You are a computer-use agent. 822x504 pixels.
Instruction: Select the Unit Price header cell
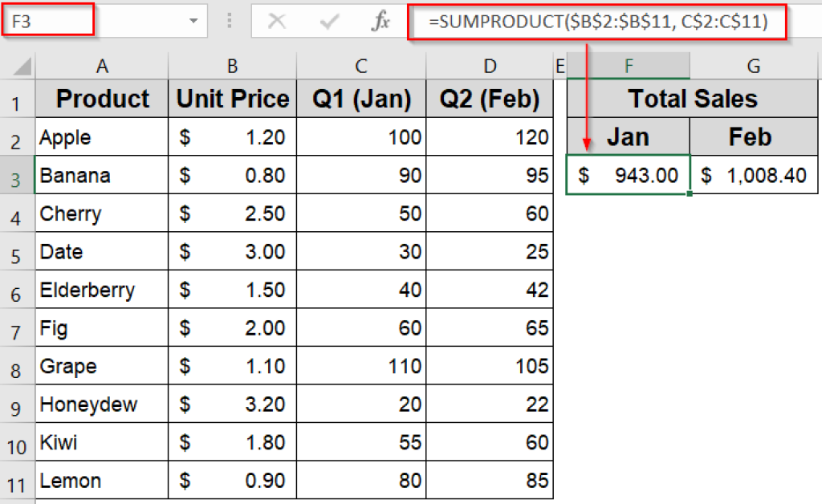232,98
